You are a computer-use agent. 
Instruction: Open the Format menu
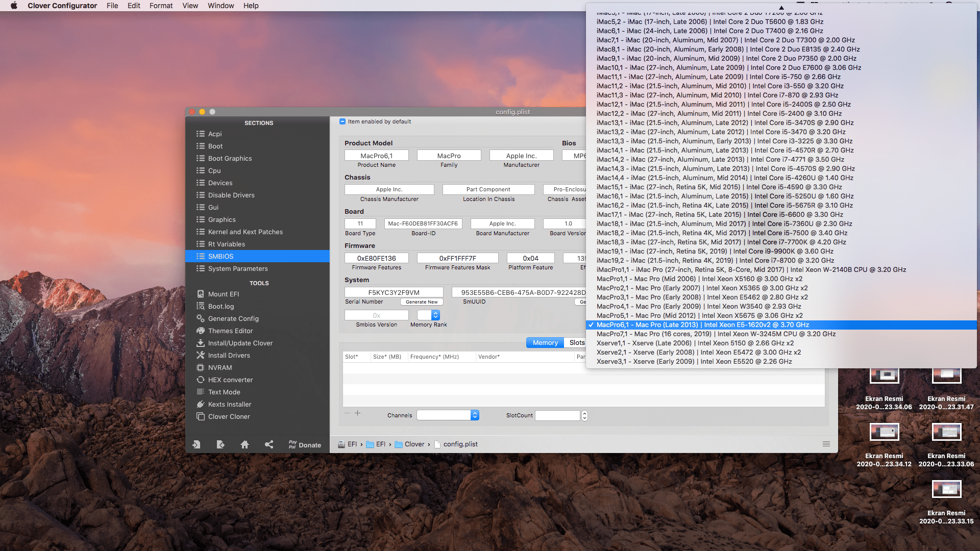point(161,6)
